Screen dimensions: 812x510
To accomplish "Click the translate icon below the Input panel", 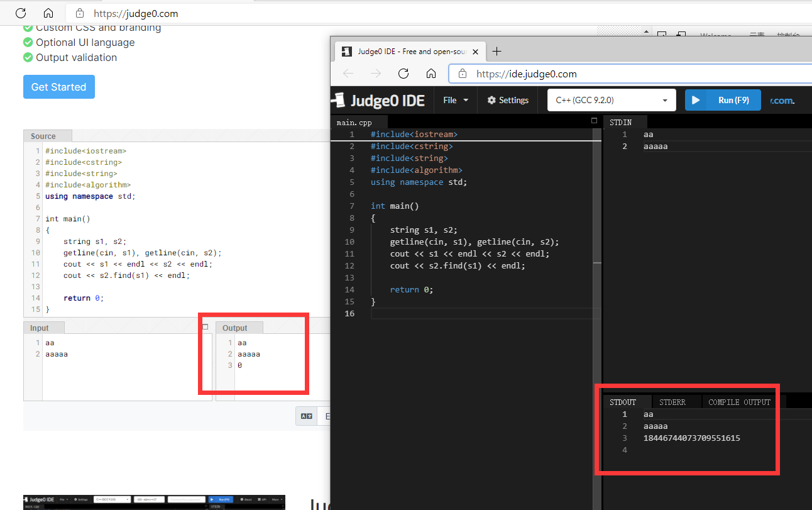I will pos(306,416).
